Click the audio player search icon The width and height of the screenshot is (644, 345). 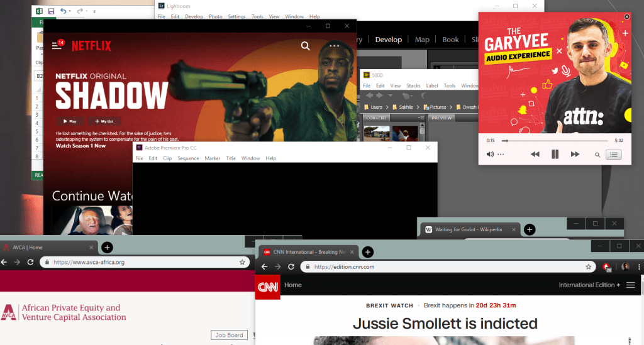click(597, 155)
